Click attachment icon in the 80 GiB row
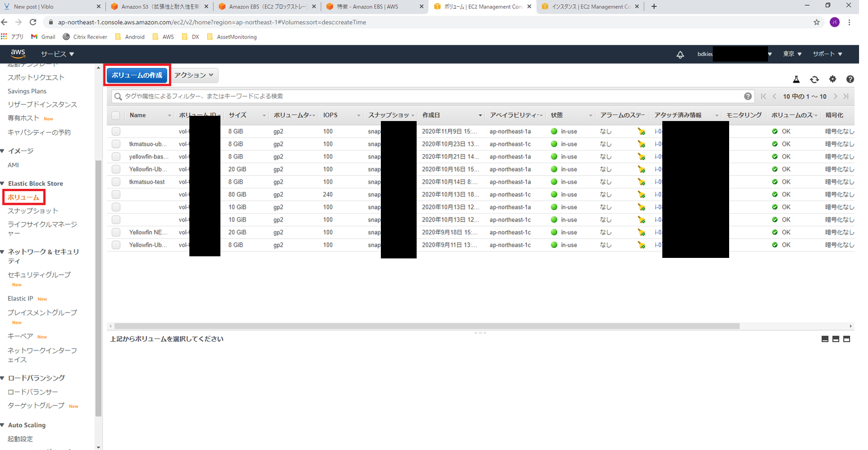Image resolution: width=868 pixels, height=450 pixels. tap(641, 194)
